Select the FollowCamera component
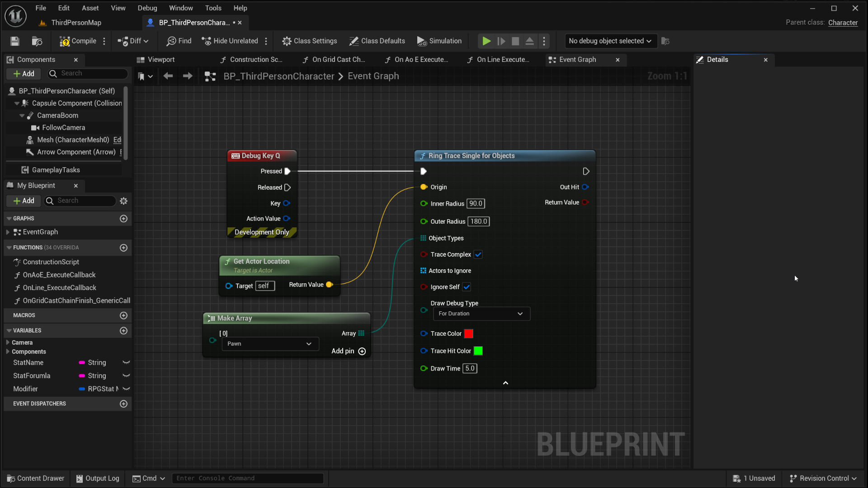Screen dimensions: 868x488 63,128
